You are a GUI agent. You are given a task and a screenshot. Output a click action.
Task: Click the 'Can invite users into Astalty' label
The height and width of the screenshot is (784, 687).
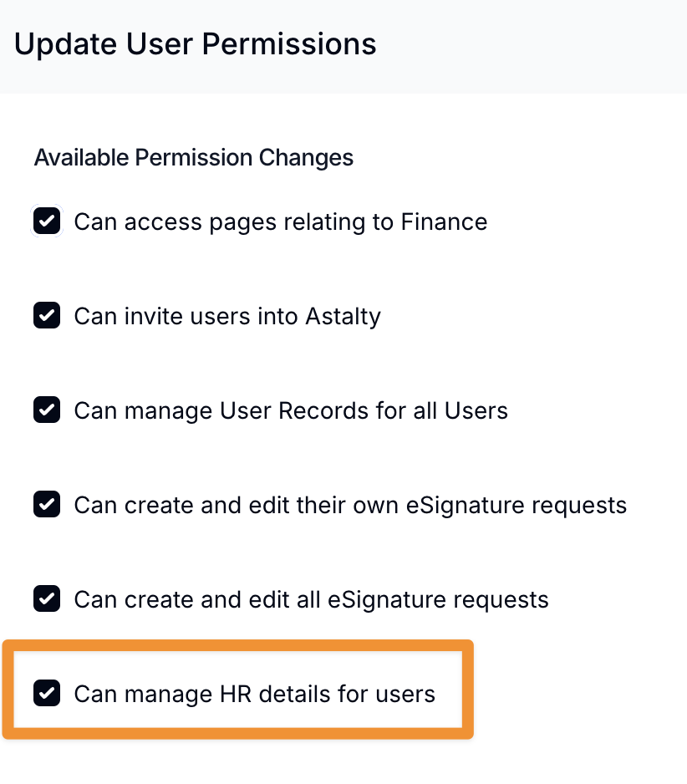[x=226, y=316]
